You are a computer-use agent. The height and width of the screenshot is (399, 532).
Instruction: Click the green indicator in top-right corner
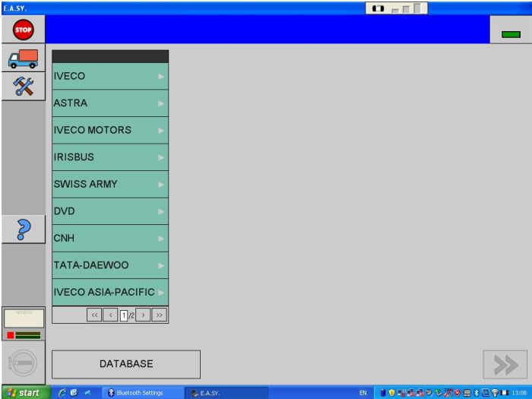tap(511, 34)
